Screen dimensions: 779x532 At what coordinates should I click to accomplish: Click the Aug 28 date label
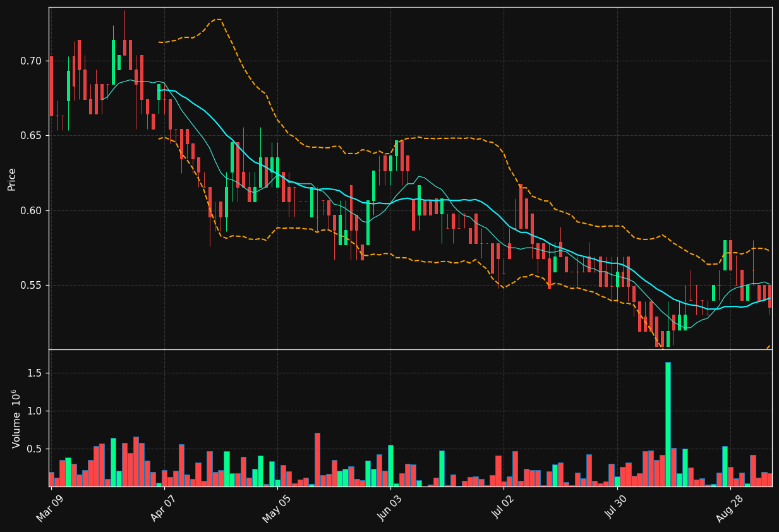point(728,508)
